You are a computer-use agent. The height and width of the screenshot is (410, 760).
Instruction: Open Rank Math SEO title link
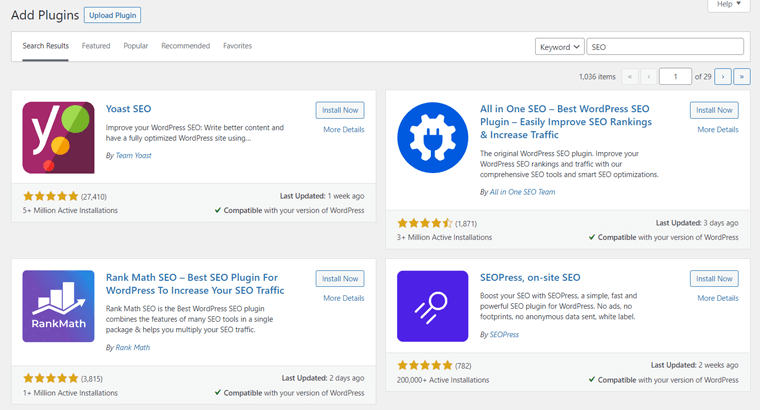(195, 284)
